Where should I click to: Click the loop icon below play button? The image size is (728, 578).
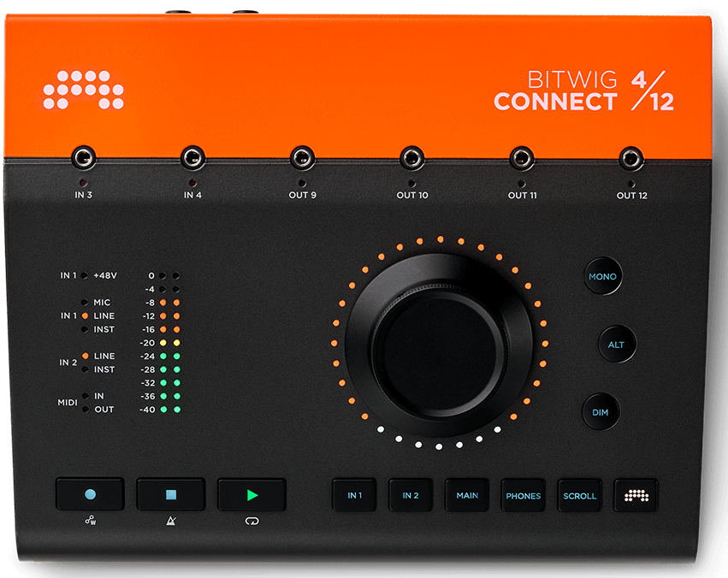coord(251,520)
